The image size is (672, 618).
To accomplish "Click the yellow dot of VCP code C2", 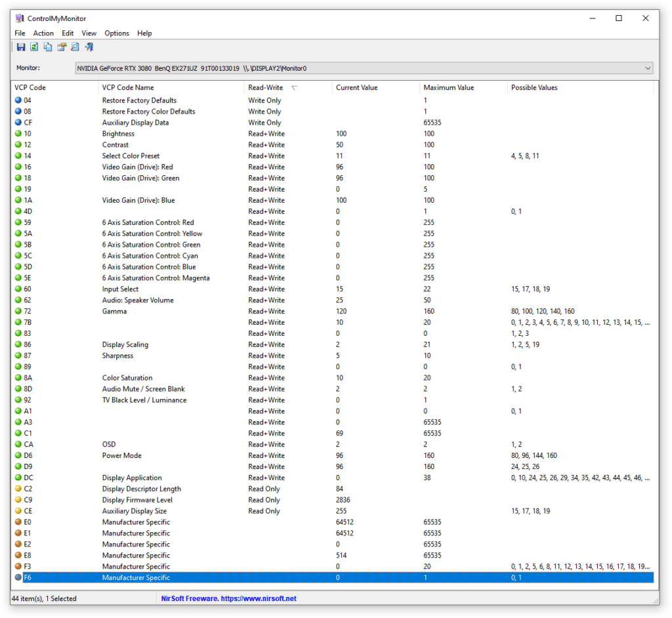I will tap(18, 489).
